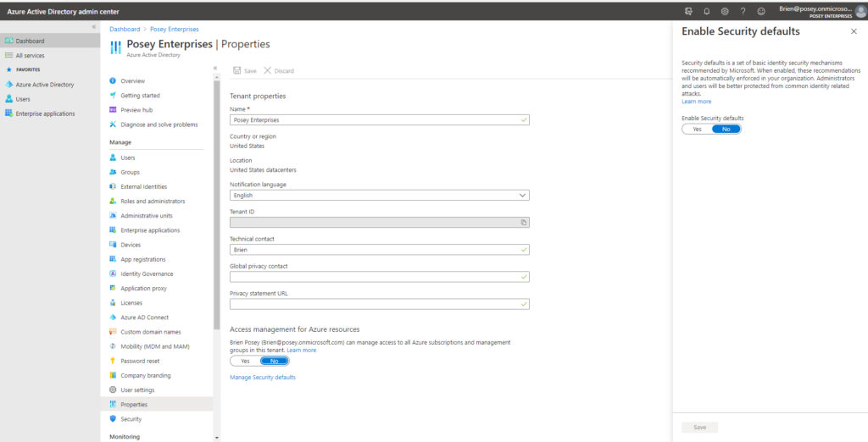Image resolution: width=868 pixels, height=442 pixels.
Task: Open portal settings gear icon
Action: tap(725, 11)
